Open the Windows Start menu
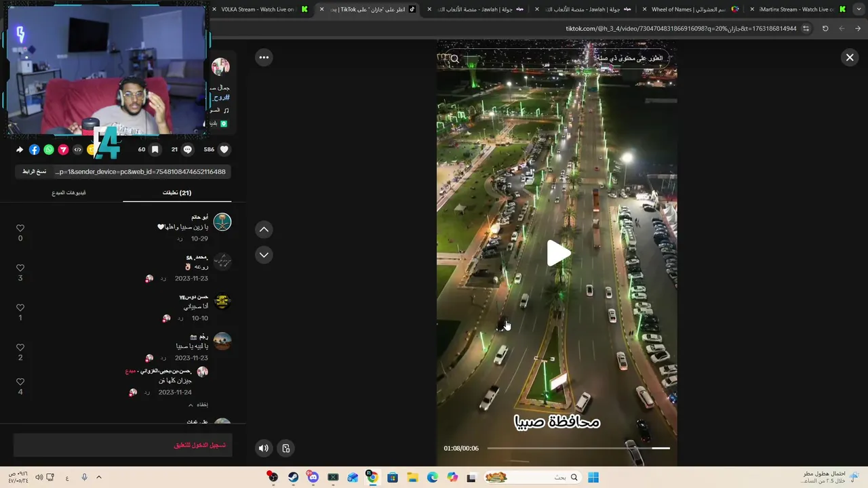This screenshot has height=488, width=868. [593, 477]
